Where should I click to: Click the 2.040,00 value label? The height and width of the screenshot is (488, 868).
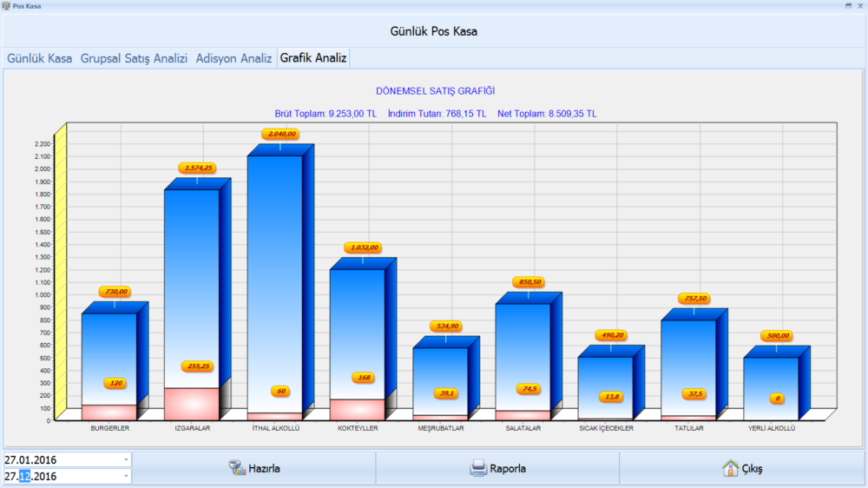280,135
